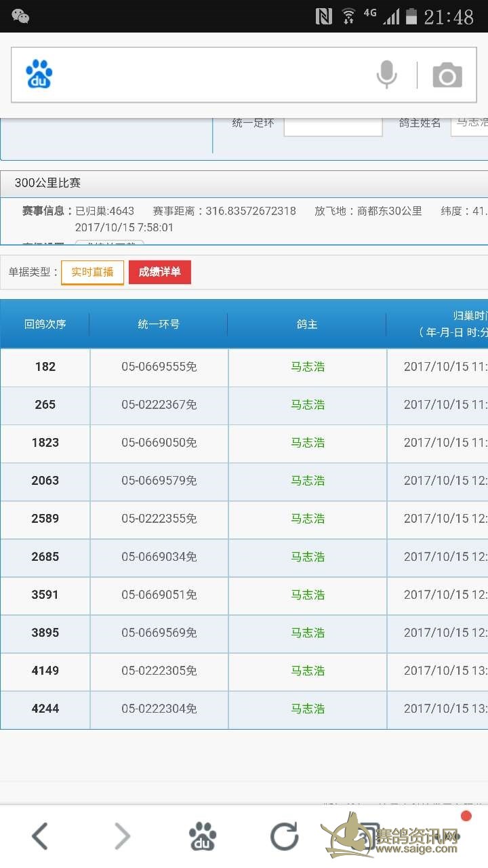The width and height of the screenshot is (488, 868).
Task: Switch to the 成绩详单 tab
Action: 160,272
